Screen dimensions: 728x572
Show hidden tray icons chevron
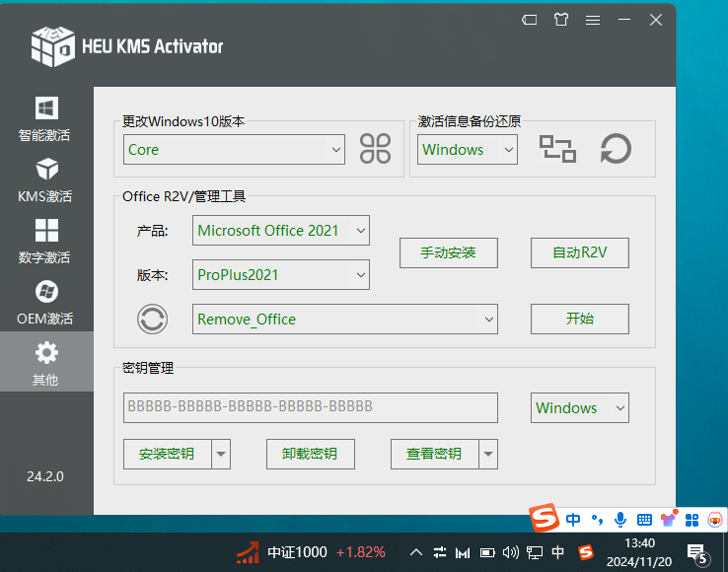click(416, 552)
